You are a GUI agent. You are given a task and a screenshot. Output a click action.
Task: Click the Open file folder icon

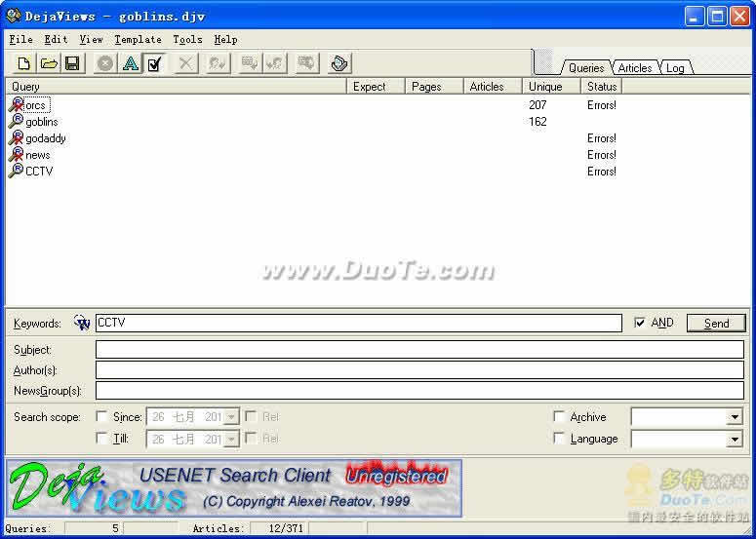point(49,63)
